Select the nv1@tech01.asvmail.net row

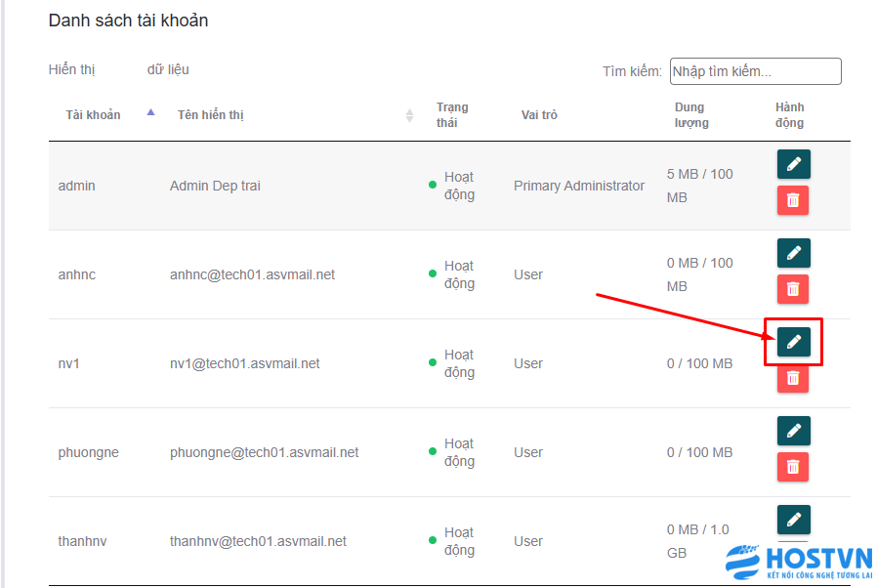[x=449, y=363]
